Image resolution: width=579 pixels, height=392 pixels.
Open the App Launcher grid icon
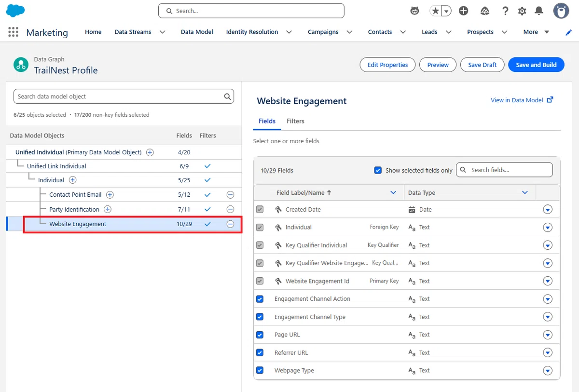point(14,32)
